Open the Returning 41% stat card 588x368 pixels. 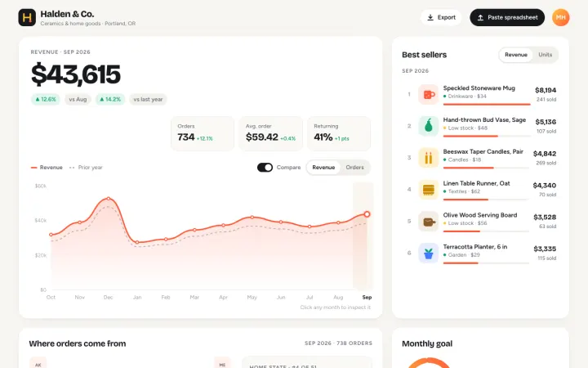[339, 133]
